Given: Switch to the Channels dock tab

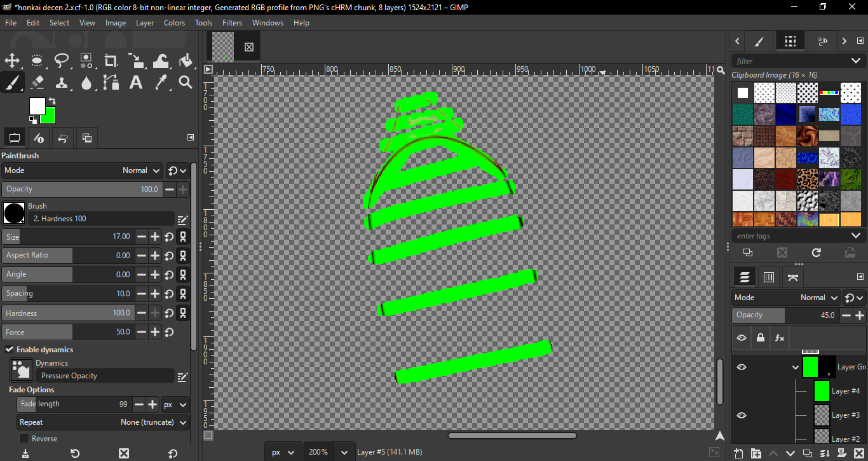Looking at the screenshot, I should [768, 277].
